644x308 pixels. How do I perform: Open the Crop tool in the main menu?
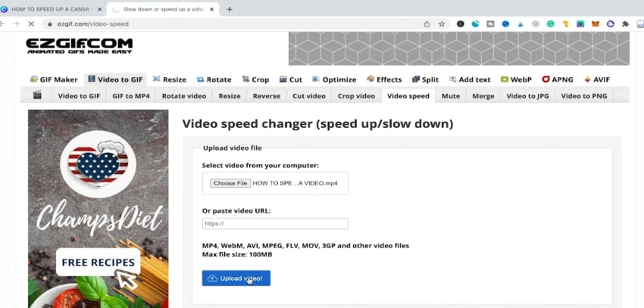[x=255, y=79]
